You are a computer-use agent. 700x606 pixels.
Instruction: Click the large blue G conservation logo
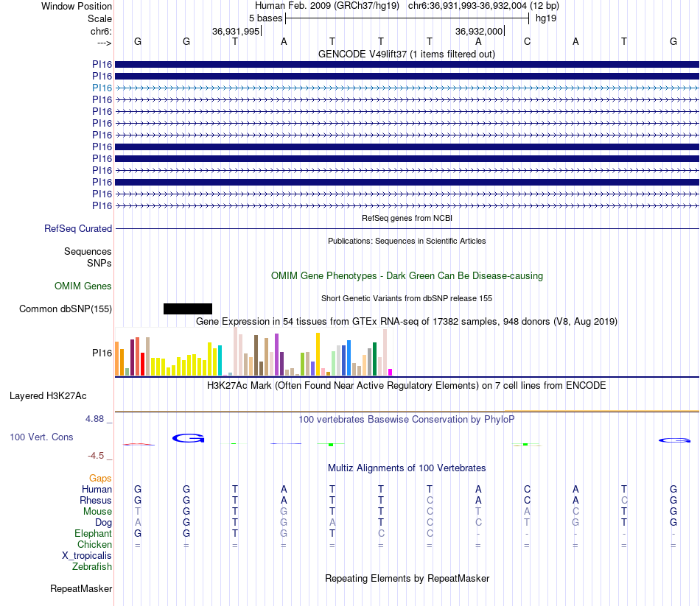[188, 438]
